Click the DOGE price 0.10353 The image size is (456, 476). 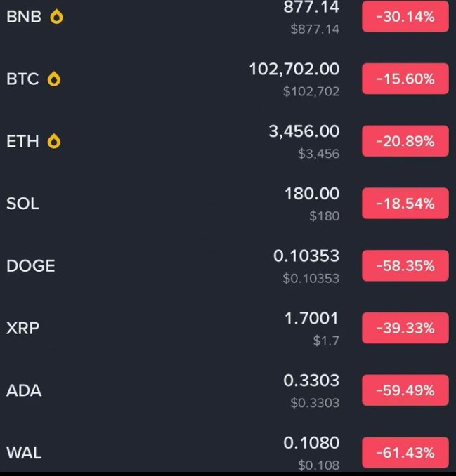pos(306,256)
